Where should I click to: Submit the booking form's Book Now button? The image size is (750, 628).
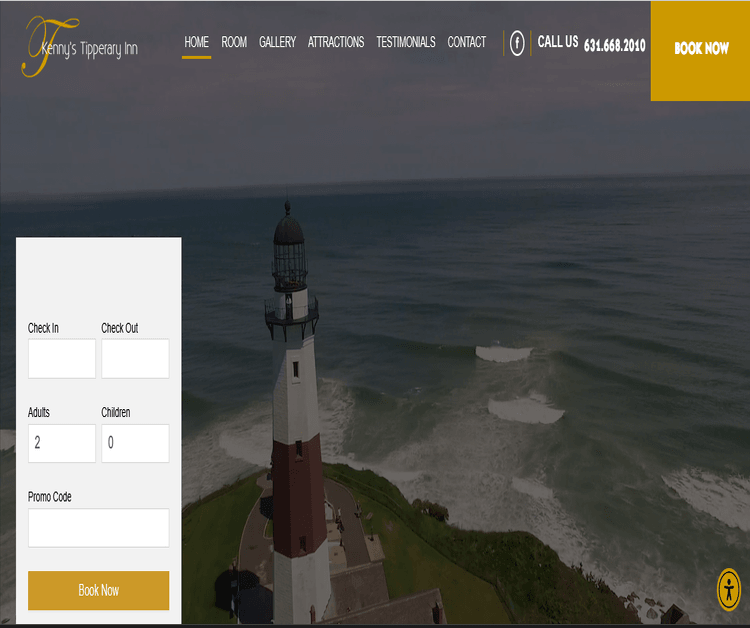click(x=98, y=590)
